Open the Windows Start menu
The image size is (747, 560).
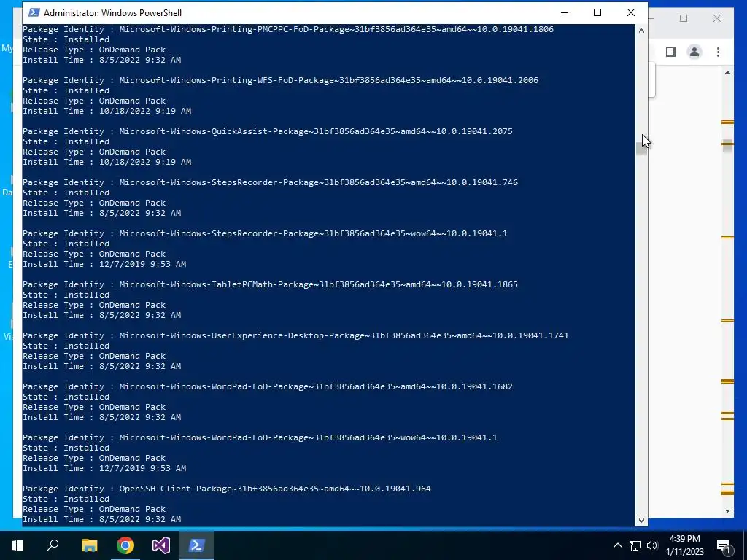point(18,545)
